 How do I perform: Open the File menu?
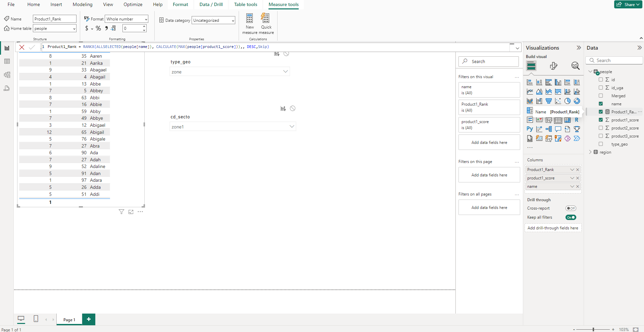[11, 4]
